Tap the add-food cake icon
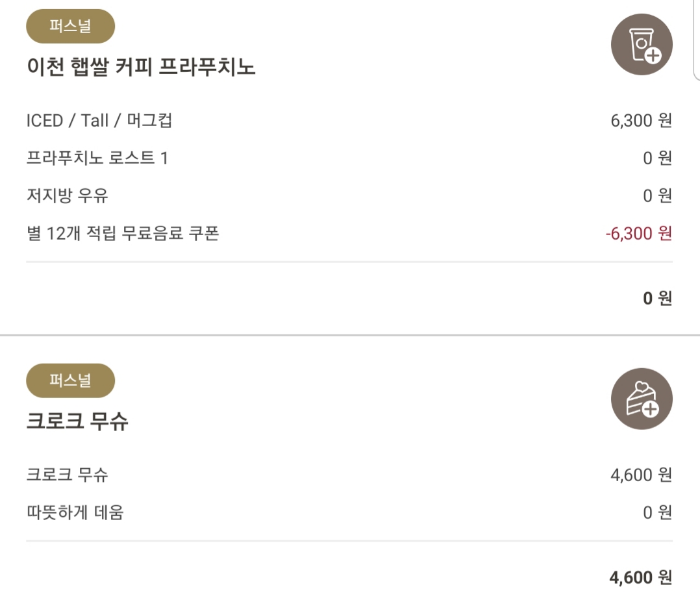Screen dimensions: 700x613 [x=642, y=399]
